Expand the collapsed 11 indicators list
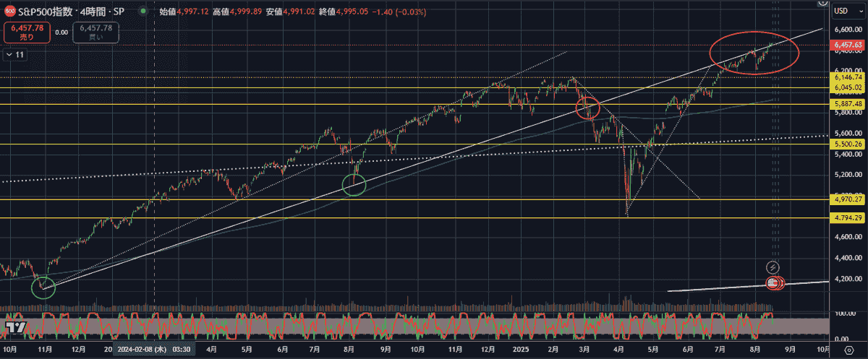 [15, 54]
